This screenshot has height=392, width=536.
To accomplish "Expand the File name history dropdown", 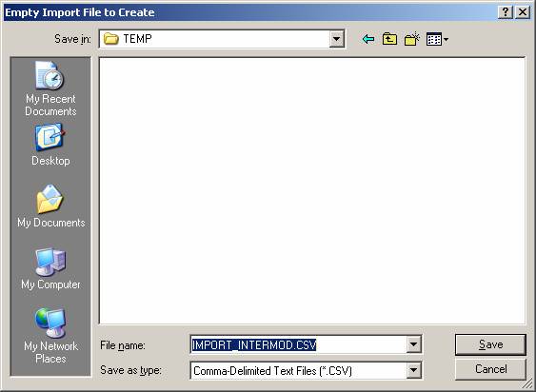I will click(413, 344).
